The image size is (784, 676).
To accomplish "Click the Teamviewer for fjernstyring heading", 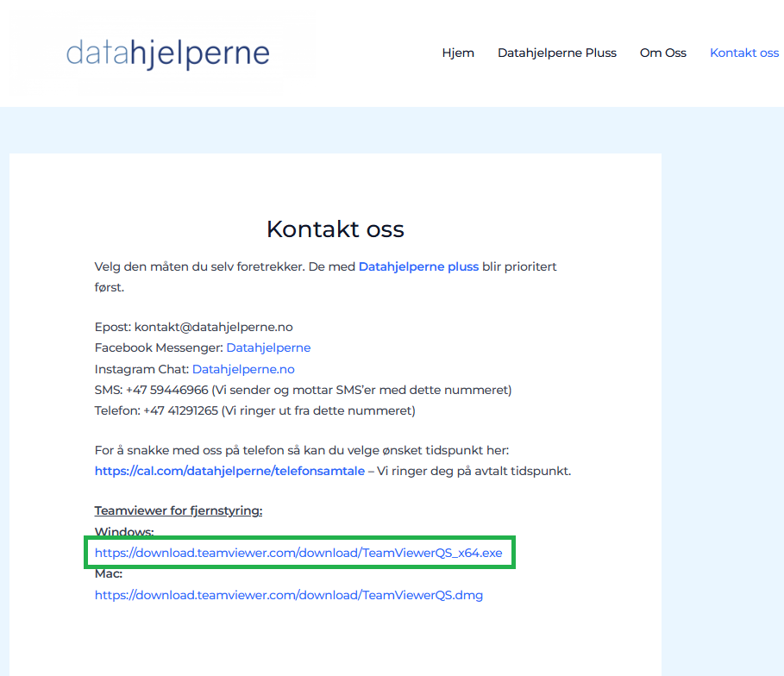I will [179, 511].
